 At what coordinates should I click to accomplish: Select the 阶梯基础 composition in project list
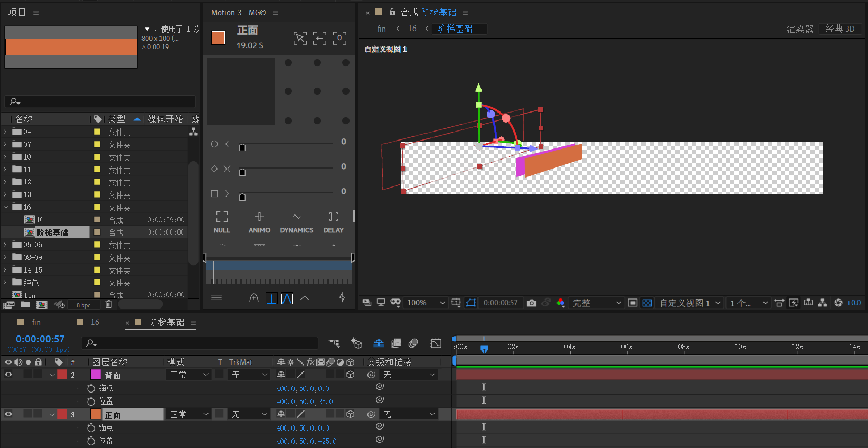pyautogui.click(x=52, y=232)
